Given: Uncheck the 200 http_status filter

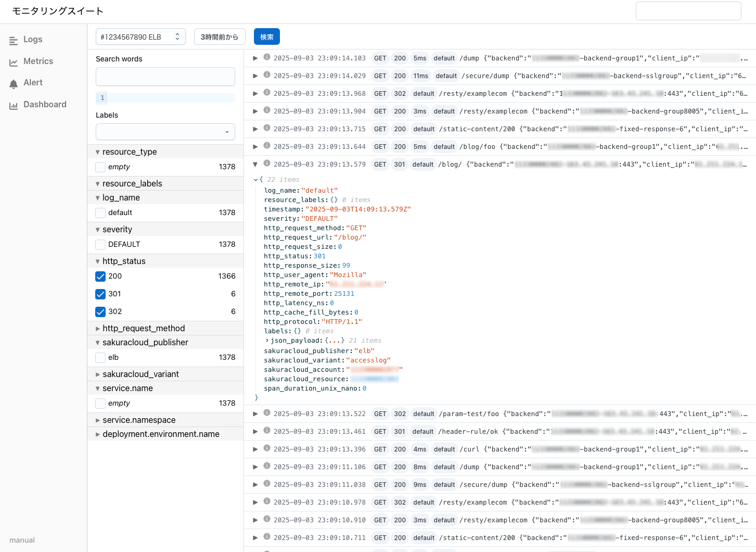Looking at the screenshot, I should [x=100, y=277].
